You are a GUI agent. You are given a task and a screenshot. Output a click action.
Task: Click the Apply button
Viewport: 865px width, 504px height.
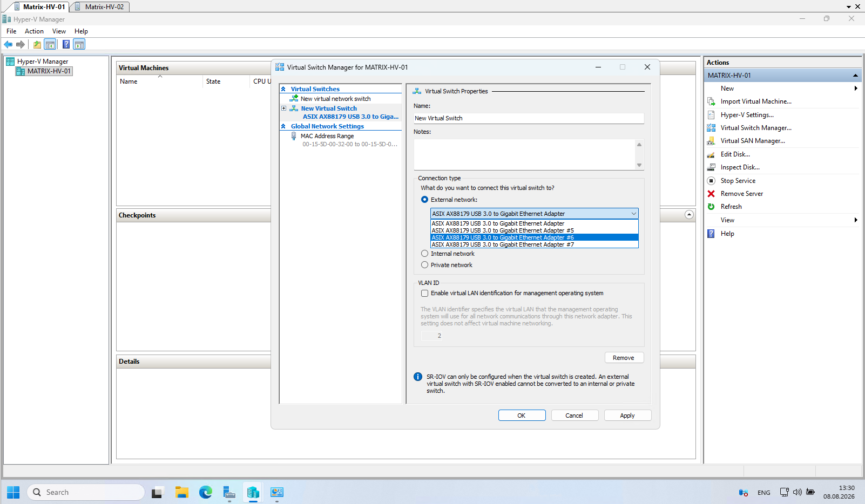coord(627,416)
